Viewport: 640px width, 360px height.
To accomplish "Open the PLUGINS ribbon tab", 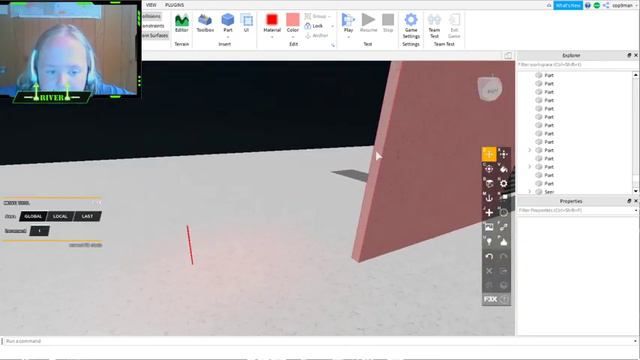I will click(x=174, y=5).
